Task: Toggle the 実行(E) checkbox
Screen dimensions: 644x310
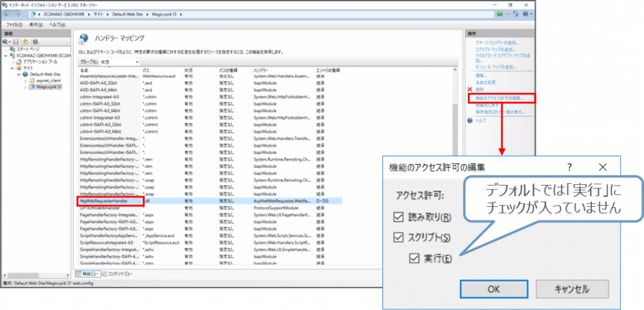Action: coord(413,258)
